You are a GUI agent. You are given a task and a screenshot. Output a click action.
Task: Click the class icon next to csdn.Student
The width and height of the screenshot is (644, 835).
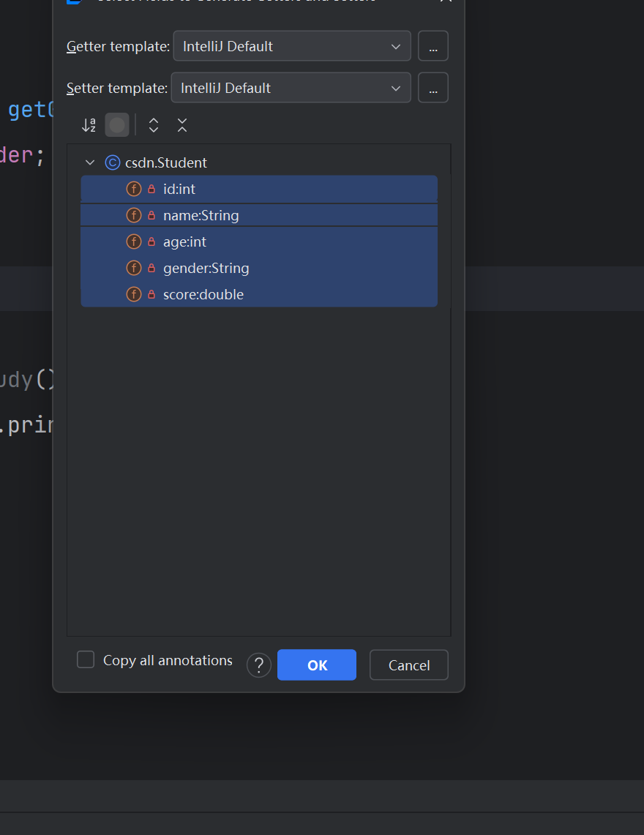pos(113,162)
